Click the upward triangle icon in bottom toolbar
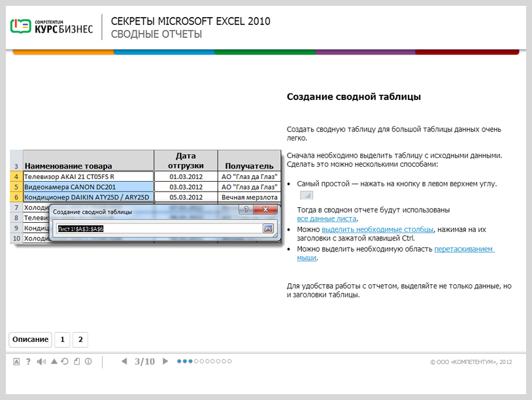 (54, 361)
